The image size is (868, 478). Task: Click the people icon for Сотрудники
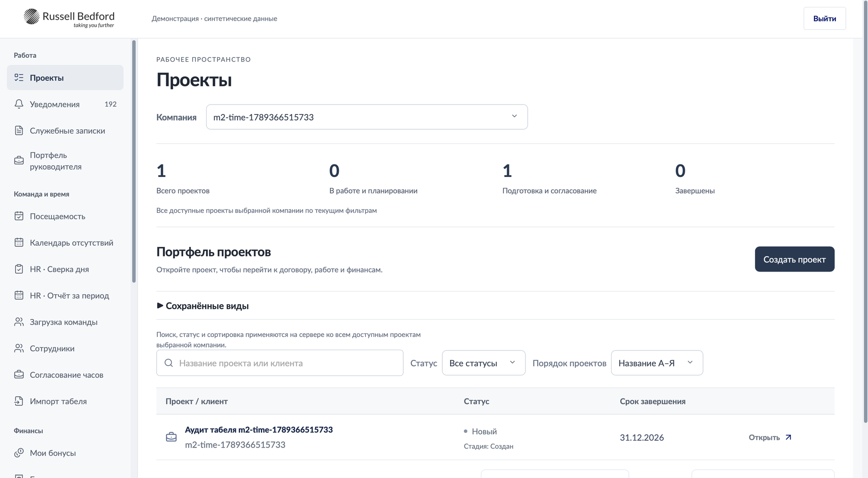(x=19, y=348)
